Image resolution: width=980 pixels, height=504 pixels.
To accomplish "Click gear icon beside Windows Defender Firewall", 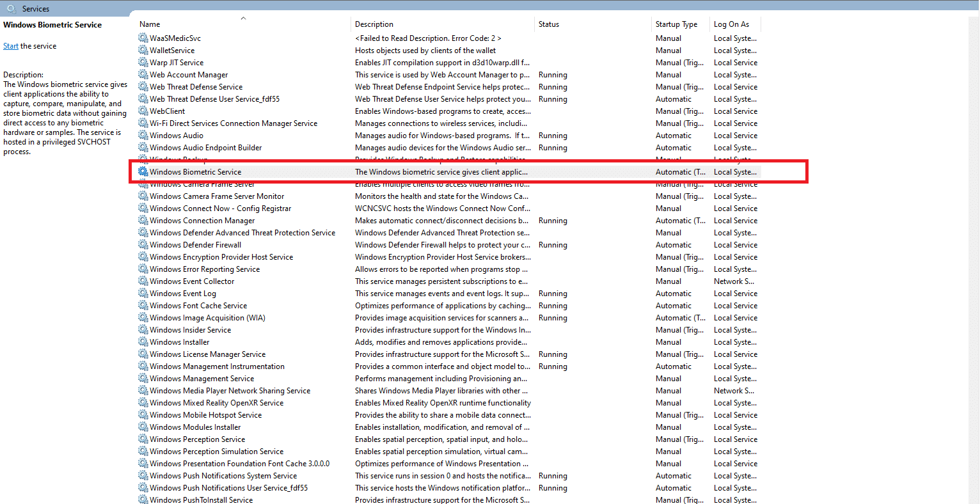I will (143, 245).
